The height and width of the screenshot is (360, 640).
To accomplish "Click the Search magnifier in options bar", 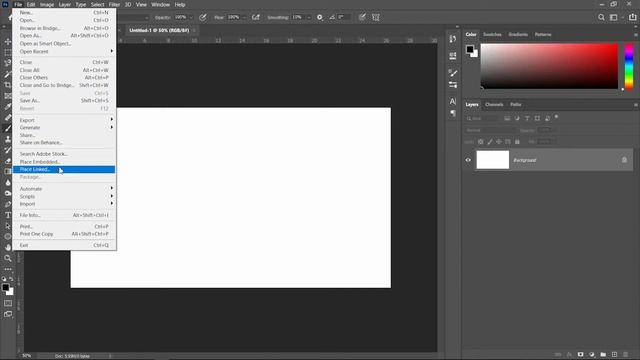I will pyautogui.click(x=601, y=17).
